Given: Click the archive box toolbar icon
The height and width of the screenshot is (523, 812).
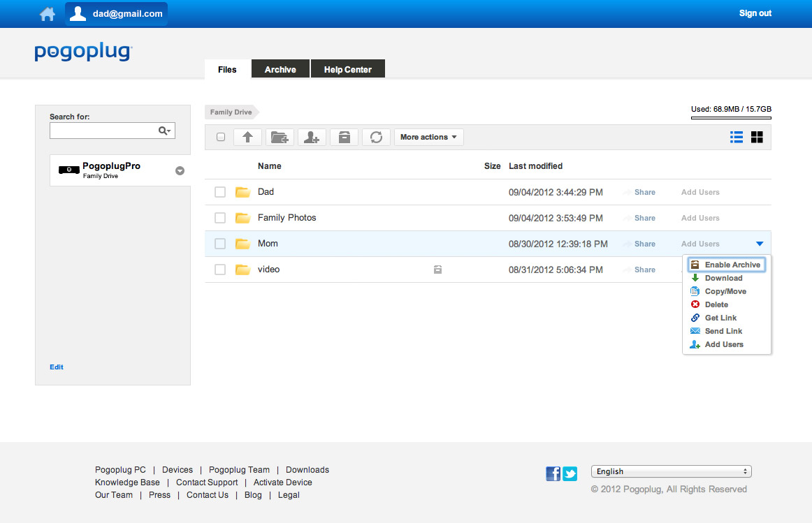Looking at the screenshot, I should [344, 138].
